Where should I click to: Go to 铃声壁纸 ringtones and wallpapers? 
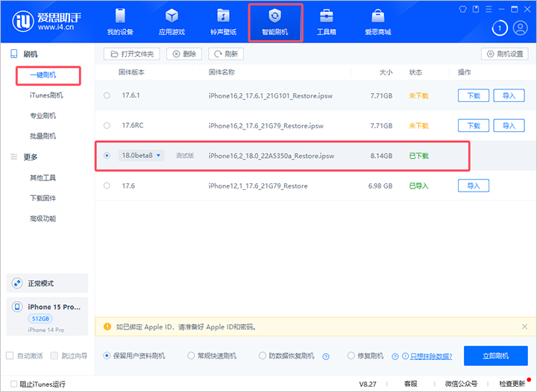coord(222,22)
